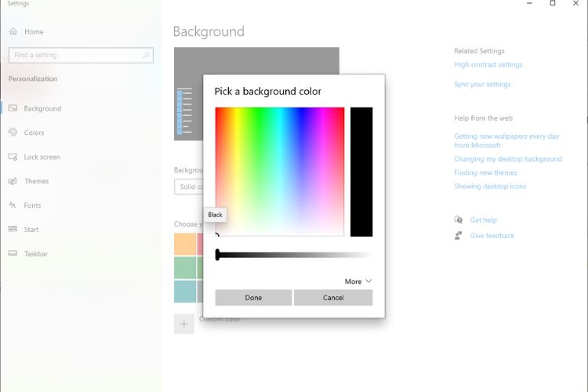The image size is (588, 392).
Task: Click the Personalization heading
Action: 33,78
